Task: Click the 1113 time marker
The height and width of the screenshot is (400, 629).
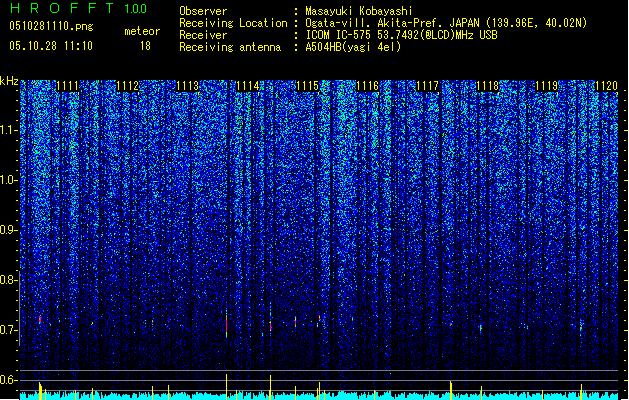Action: (188, 86)
